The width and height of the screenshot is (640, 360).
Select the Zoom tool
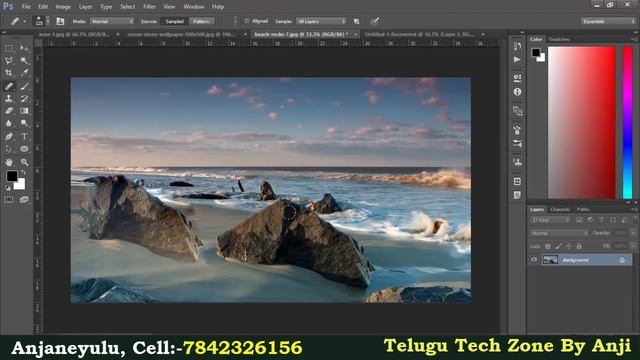pos(24,162)
